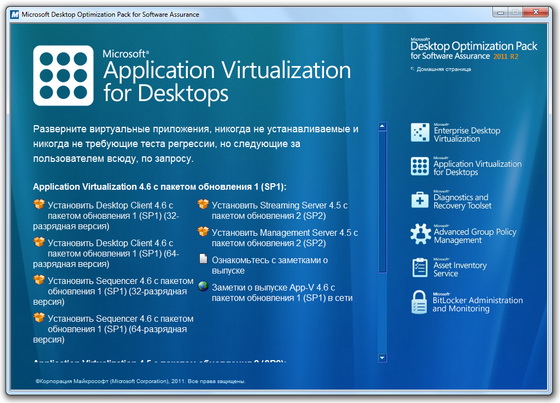The width and height of the screenshot is (560, 403).
Task: Click scrollbar up arrow
Action: tap(382, 126)
